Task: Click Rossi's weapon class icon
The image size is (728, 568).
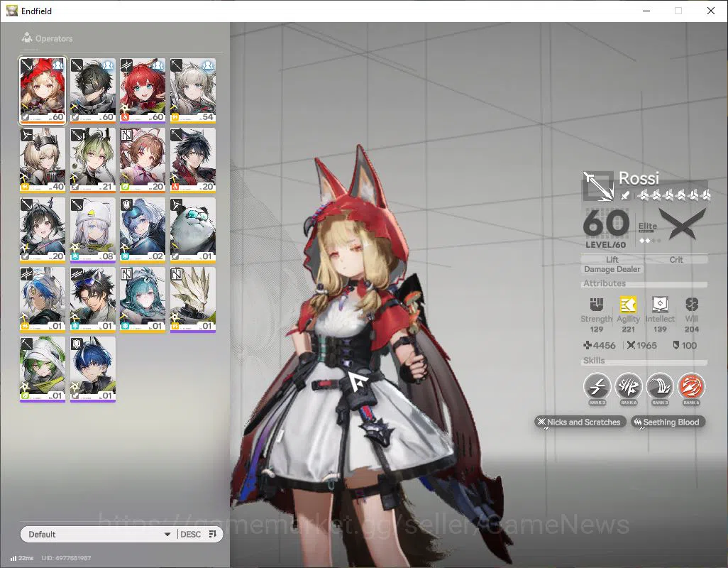Action: 598,186
